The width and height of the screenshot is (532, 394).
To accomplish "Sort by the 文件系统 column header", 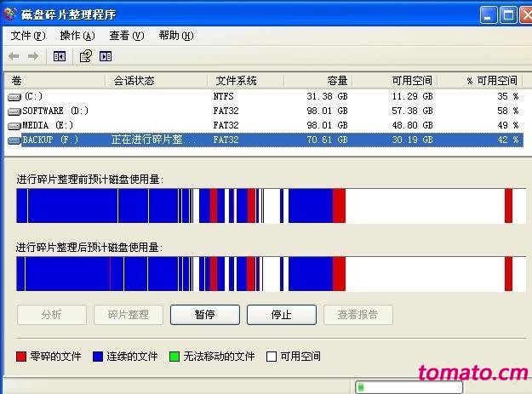I will pos(245,81).
